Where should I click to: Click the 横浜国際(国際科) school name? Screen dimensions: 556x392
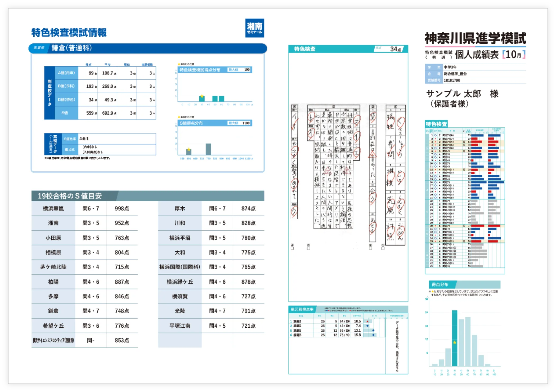pyautogui.click(x=180, y=267)
